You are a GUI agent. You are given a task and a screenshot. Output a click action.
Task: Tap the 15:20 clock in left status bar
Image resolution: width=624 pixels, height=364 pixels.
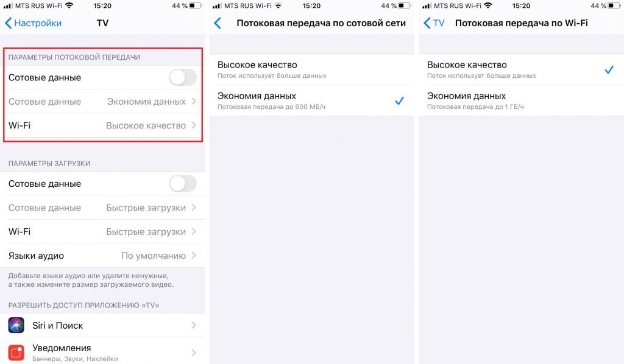[x=102, y=5]
